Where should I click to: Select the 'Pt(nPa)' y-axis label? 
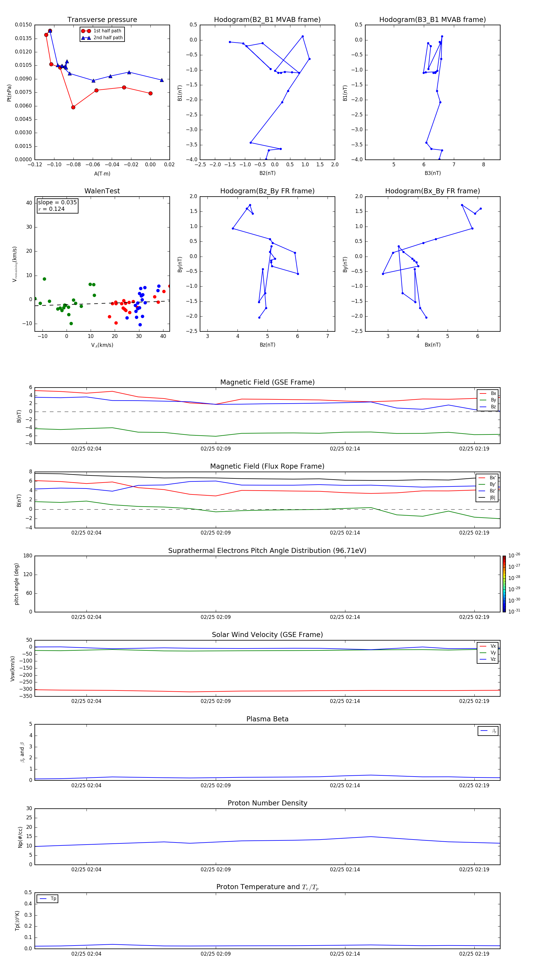(9, 92)
